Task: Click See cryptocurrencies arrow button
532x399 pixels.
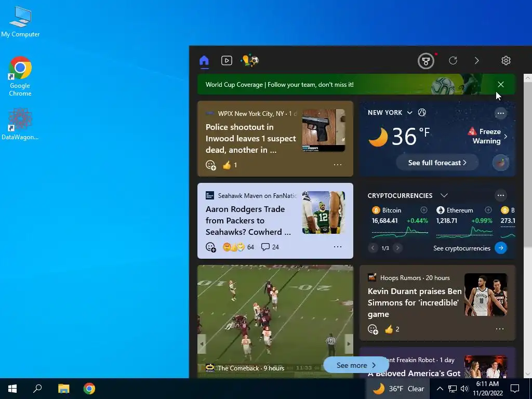Action: coord(501,248)
